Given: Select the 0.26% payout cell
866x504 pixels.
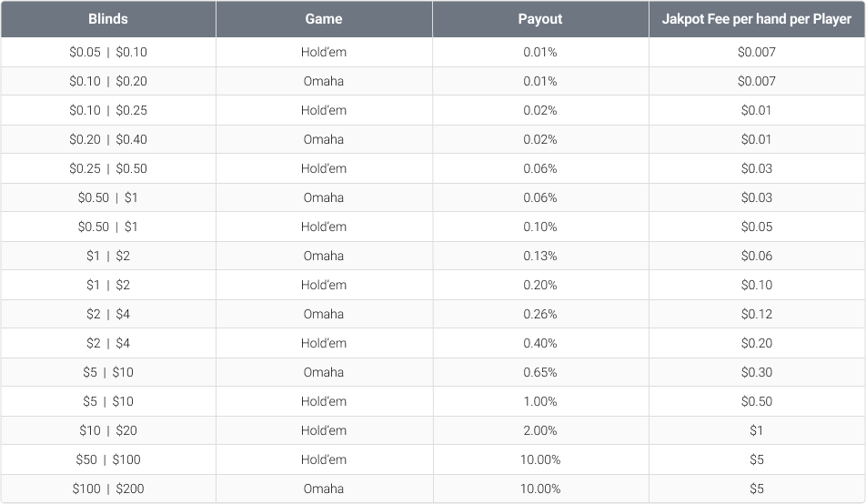Looking at the screenshot, I should point(540,314).
